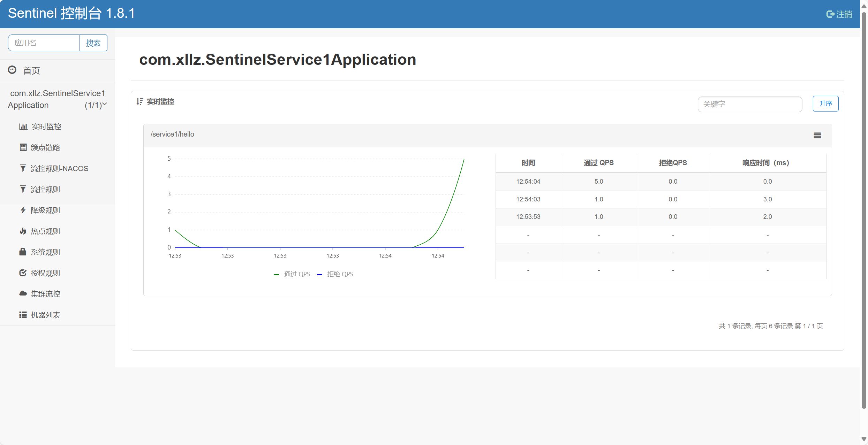Open 簇点链路 in the sidebar
Screen dimensions: 868x445
(45, 147)
